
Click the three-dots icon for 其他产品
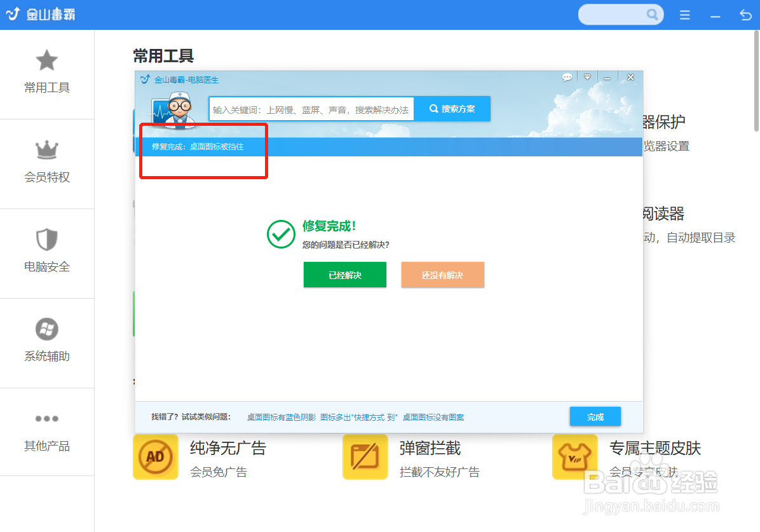pos(47,418)
